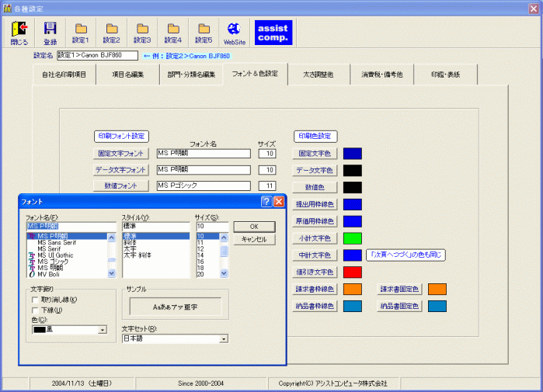Click the font dialog help question-mark icon

tap(266, 201)
